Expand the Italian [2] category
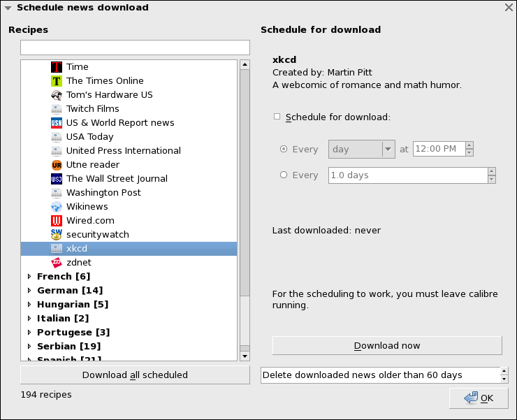This screenshot has height=420, width=517. (29, 319)
